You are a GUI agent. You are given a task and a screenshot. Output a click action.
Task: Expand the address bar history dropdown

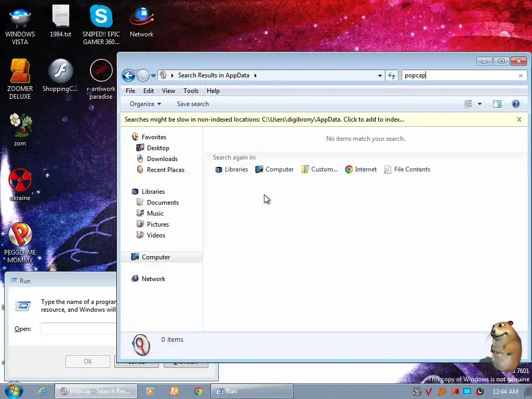coord(380,76)
